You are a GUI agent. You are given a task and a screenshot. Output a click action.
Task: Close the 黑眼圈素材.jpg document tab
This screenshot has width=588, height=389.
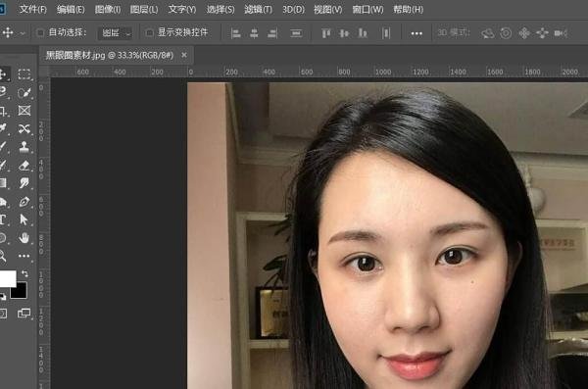point(184,55)
